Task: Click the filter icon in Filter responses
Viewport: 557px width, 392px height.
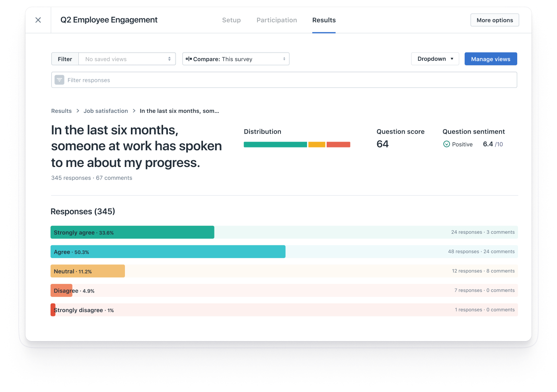Action: click(x=59, y=80)
